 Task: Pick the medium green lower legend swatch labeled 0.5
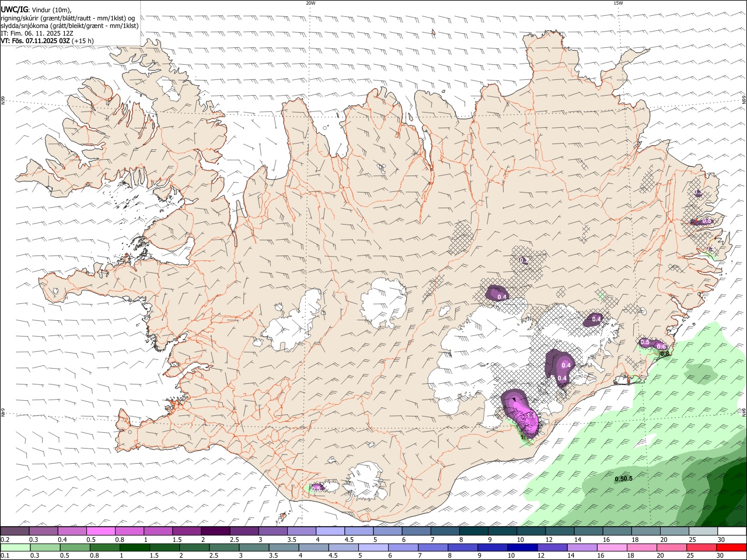75,548
